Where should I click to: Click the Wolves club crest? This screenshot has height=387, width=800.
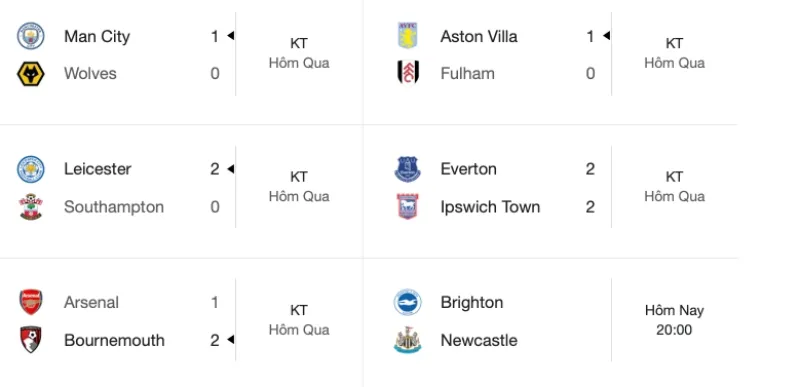tap(31, 73)
